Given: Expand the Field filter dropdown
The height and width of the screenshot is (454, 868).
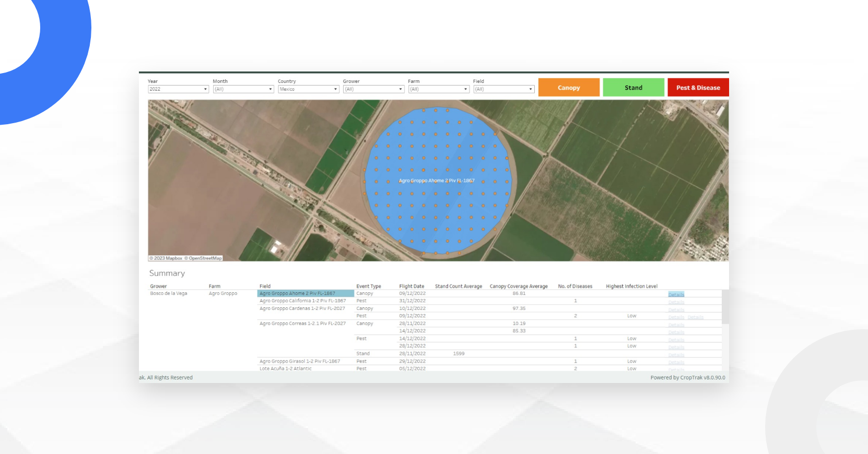Looking at the screenshot, I should click(x=503, y=89).
